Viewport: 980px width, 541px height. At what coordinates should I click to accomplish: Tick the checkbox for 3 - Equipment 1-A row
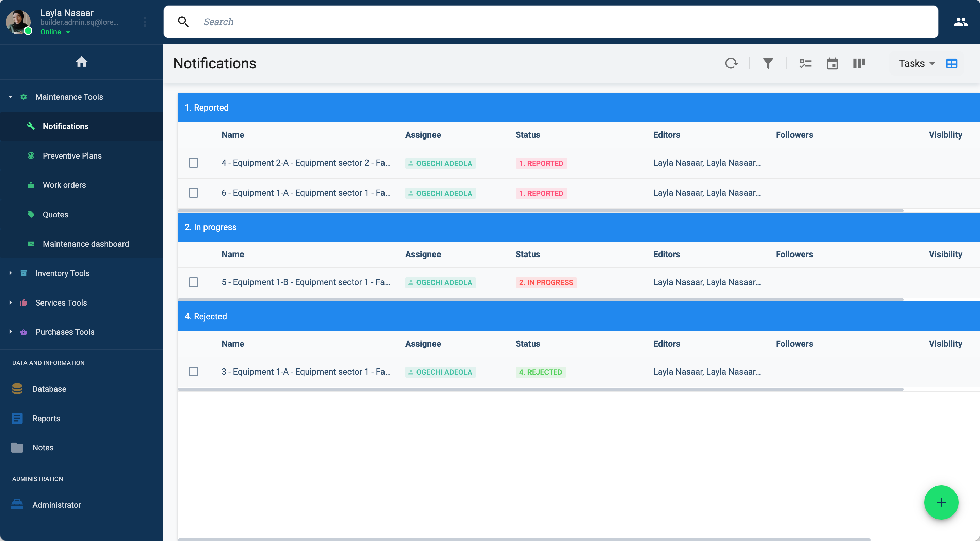(193, 372)
